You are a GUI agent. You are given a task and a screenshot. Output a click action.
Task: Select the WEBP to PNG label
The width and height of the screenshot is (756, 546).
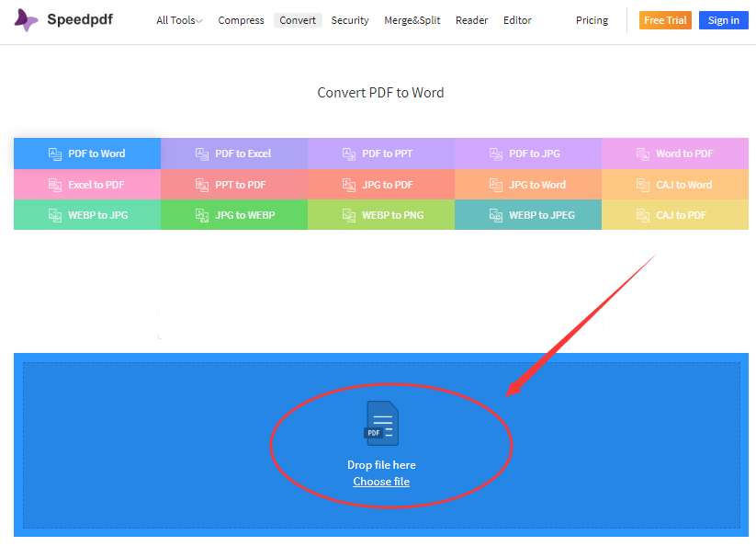[x=392, y=215]
